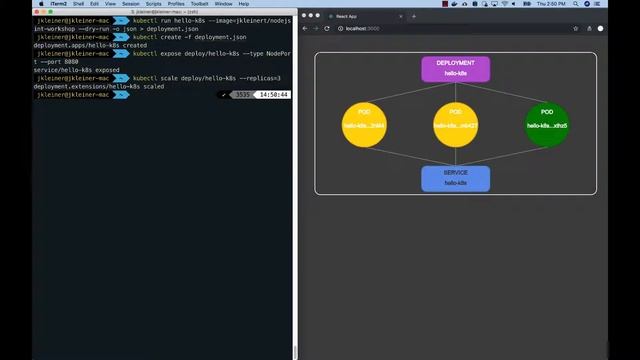This screenshot has width=640, height=360.
Task: Click the checkmark status badge in terminal
Action: [223, 95]
